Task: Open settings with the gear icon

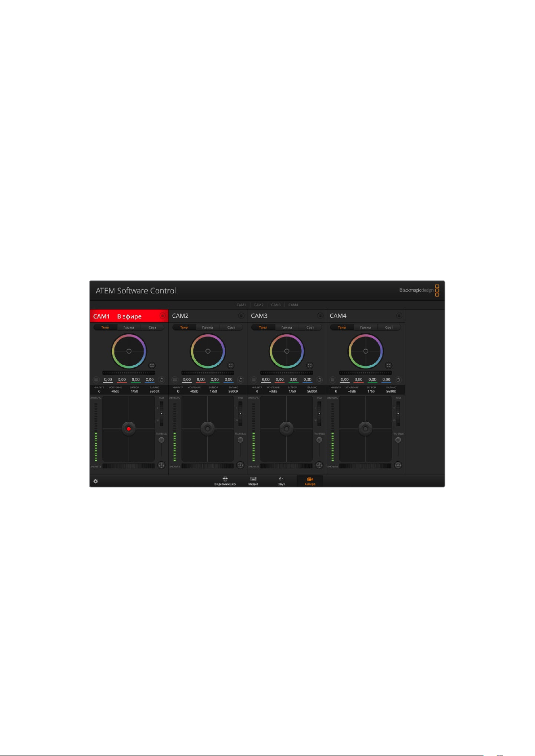Action: (x=96, y=481)
